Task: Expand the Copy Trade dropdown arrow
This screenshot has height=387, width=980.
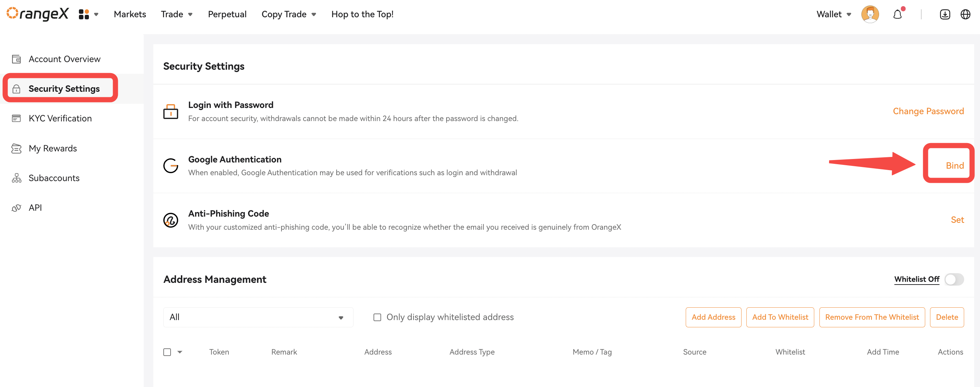Action: (x=314, y=15)
